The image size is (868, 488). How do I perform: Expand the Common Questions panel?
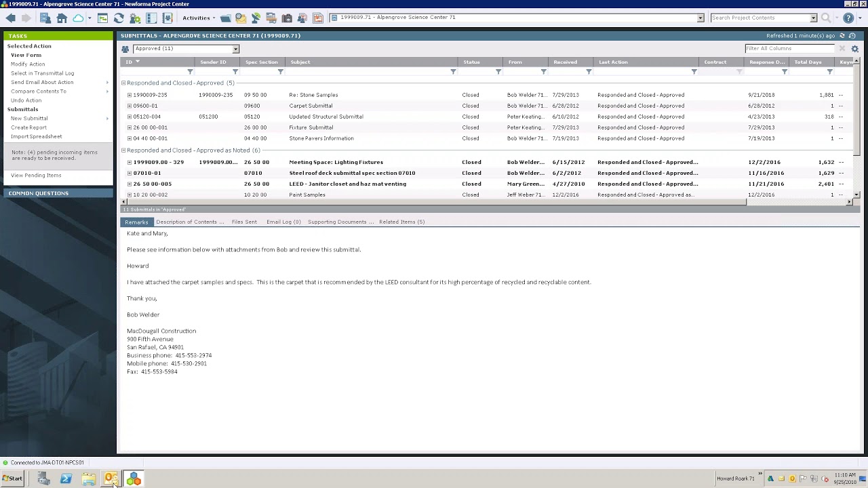pos(58,193)
